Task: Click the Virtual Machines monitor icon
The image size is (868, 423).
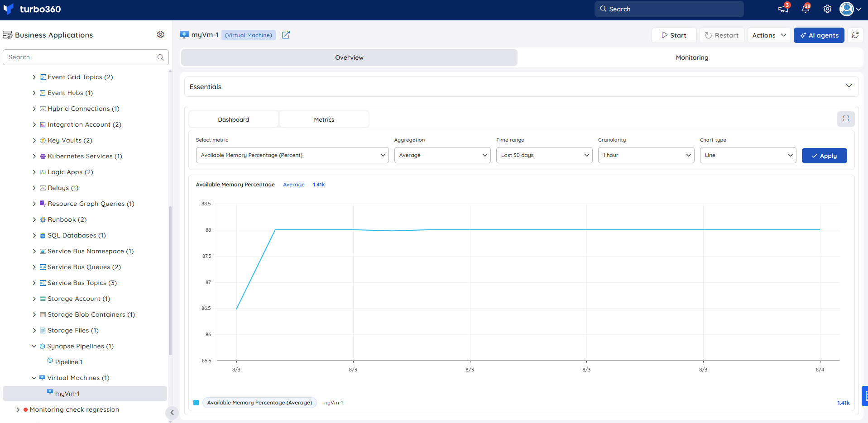Action: (x=42, y=378)
